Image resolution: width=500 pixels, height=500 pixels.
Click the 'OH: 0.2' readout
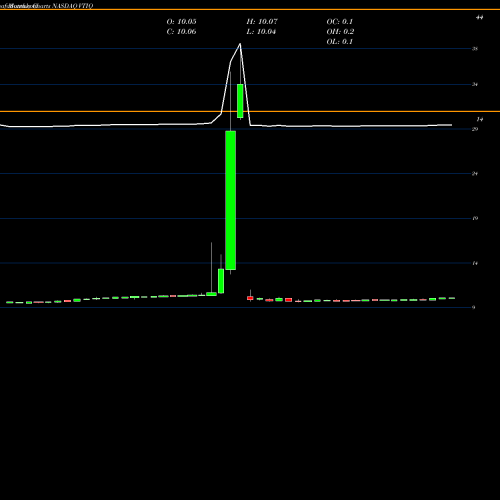(x=340, y=32)
